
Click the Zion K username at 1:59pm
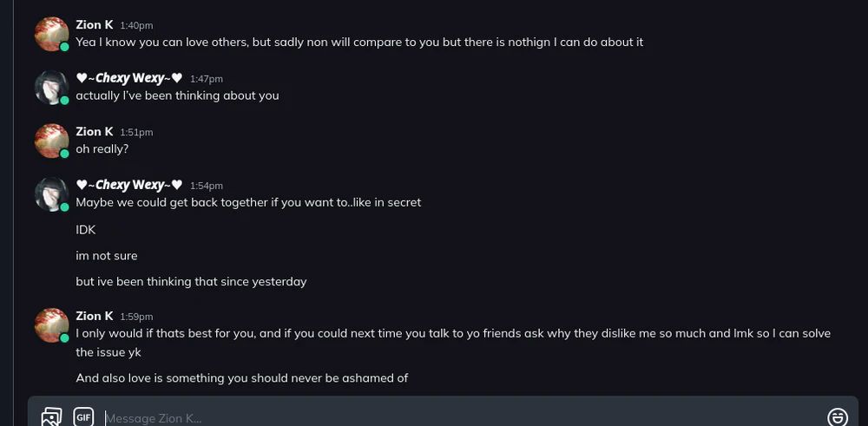[x=95, y=316]
